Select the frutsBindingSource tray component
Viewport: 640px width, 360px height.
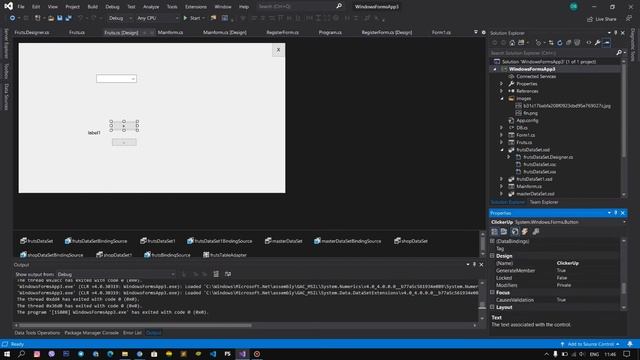click(167, 255)
